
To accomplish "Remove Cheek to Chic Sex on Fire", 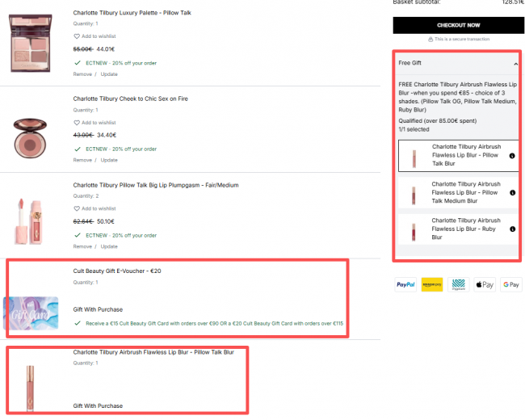I will (x=82, y=160).
